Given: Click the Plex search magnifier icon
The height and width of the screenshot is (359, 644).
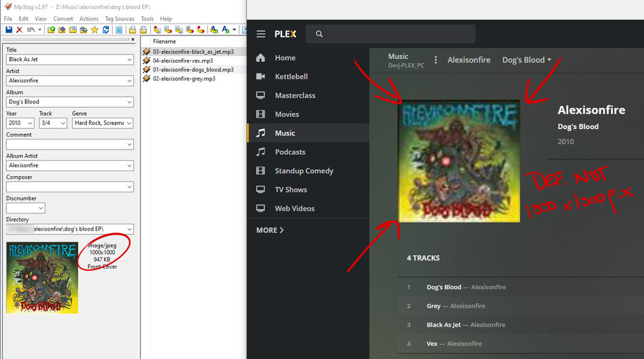Looking at the screenshot, I should pos(319,34).
